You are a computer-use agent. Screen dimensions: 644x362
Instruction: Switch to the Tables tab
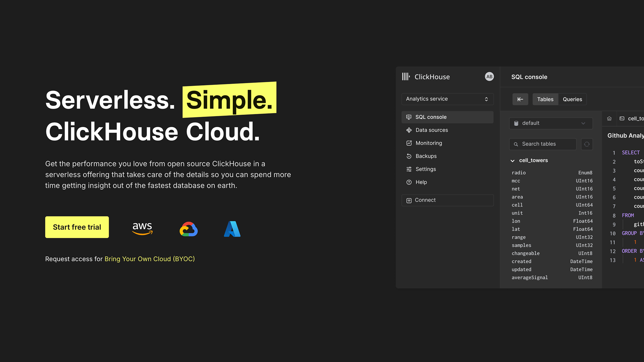(545, 99)
